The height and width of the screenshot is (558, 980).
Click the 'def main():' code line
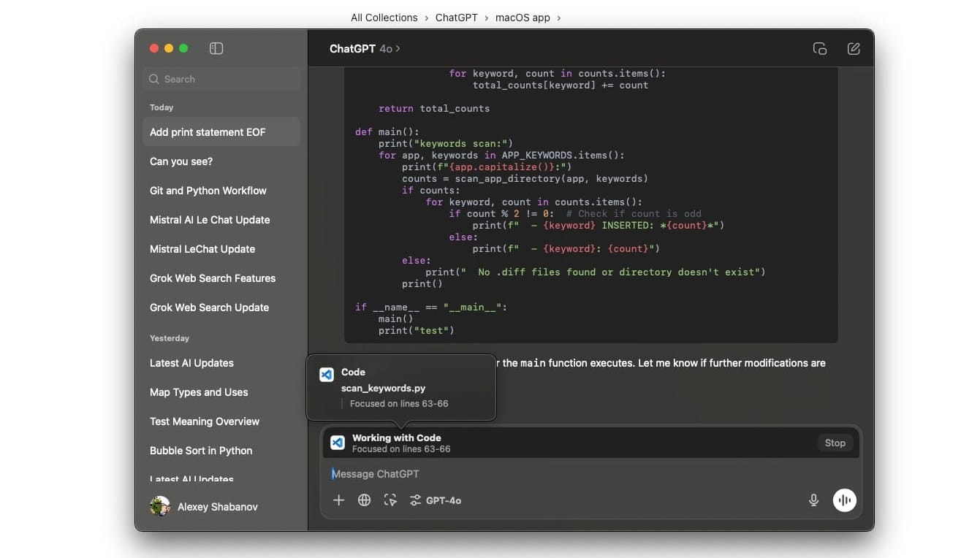[x=387, y=131]
